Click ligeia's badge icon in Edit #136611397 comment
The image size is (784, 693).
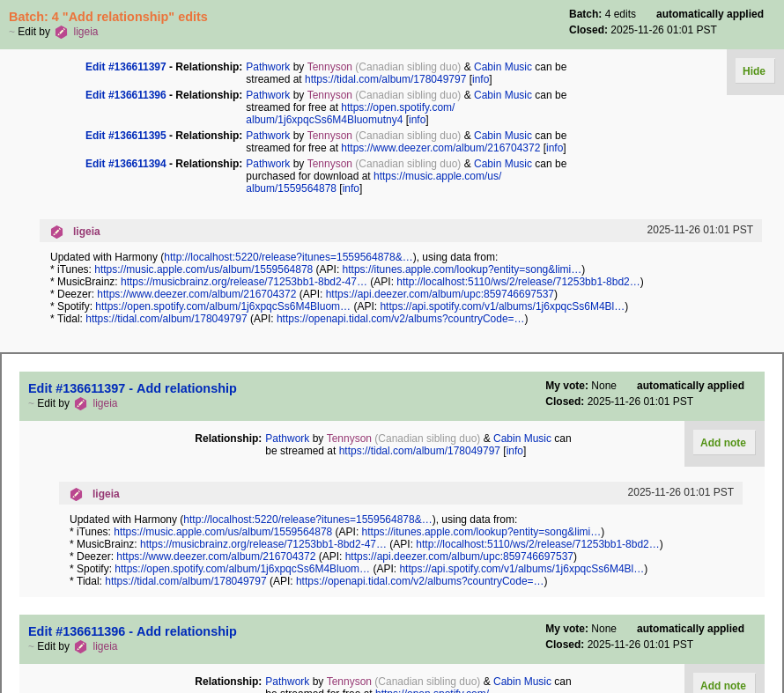[x=77, y=494]
